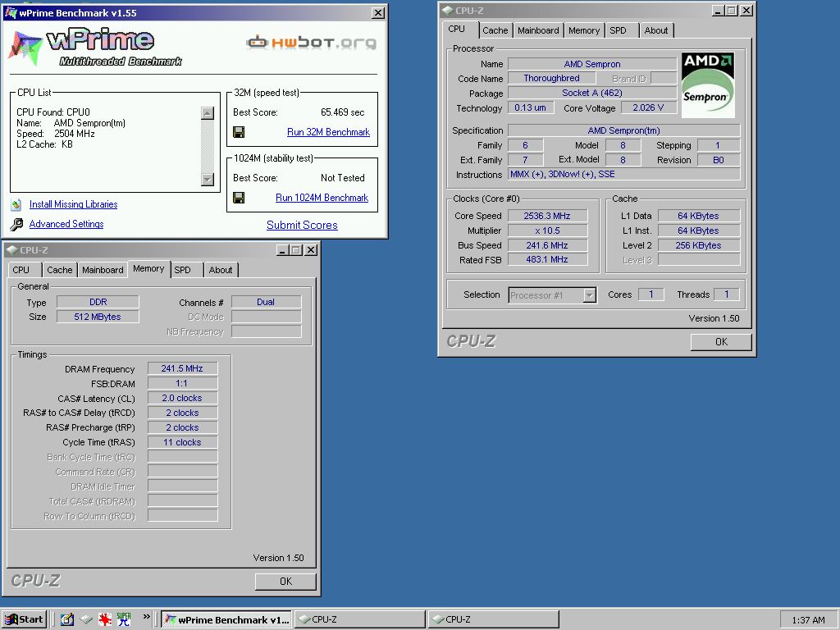Click the AMD Sempron processor logo
This screenshot has width=840, height=630.
click(x=708, y=85)
